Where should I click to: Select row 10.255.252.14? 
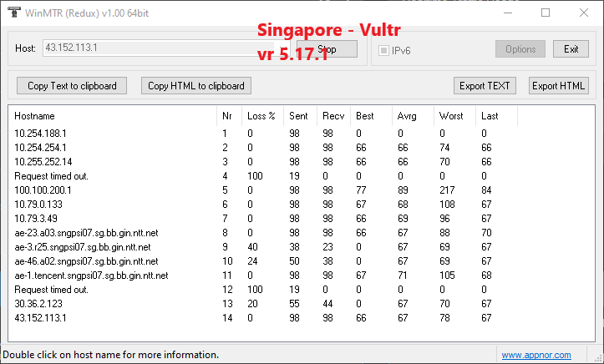point(263,162)
